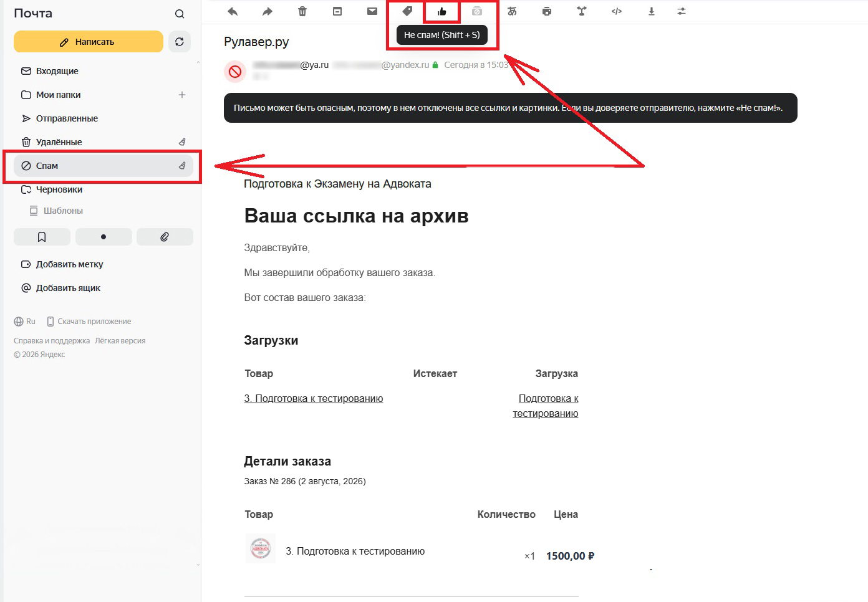The width and height of the screenshot is (868, 602).
Task: Translate the message with the translate icon
Action: coord(512,11)
